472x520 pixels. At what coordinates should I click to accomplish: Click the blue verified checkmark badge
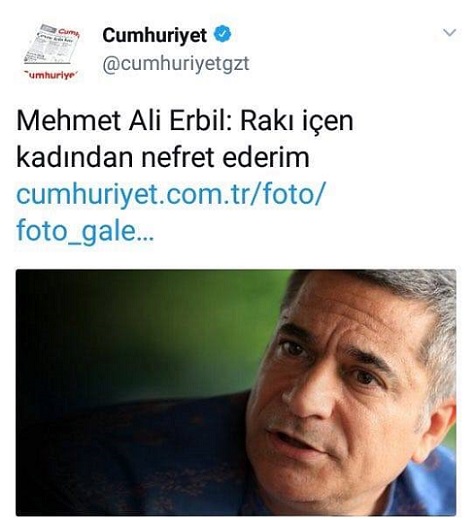pyautogui.click(x=222, y=34)
